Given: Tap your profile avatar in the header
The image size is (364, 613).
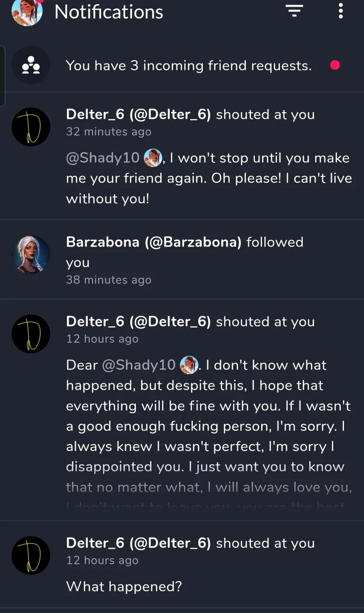Looking at the screenshot, I should click(27, 12).
